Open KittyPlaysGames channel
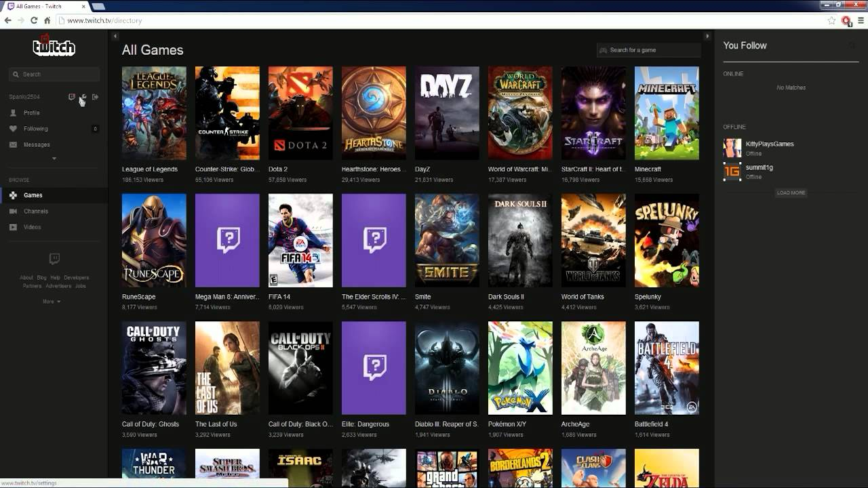Screen dimensions: 868x488 point(770,144)
